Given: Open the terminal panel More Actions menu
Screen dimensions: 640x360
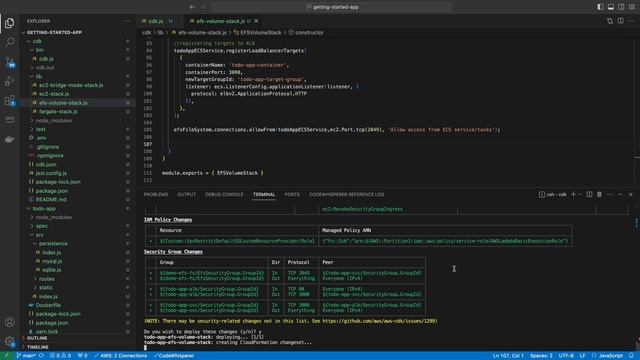Looking at the screenshot, I should coord(610,195).
